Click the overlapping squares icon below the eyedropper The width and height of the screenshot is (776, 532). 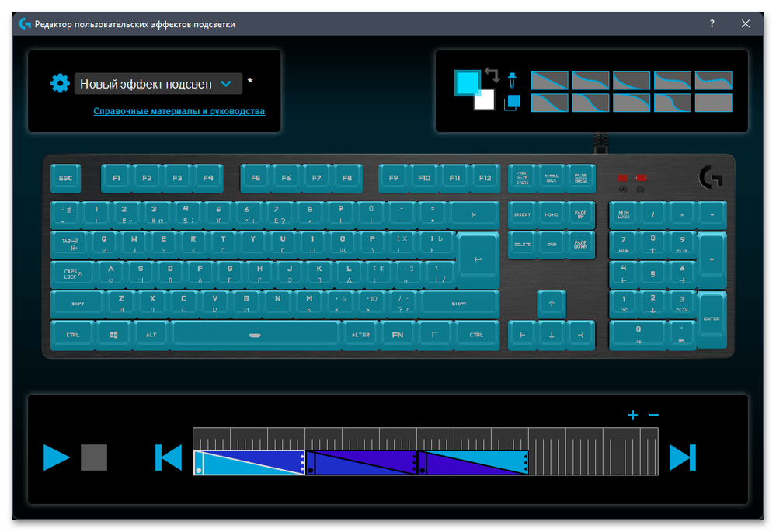coord(512,103)
